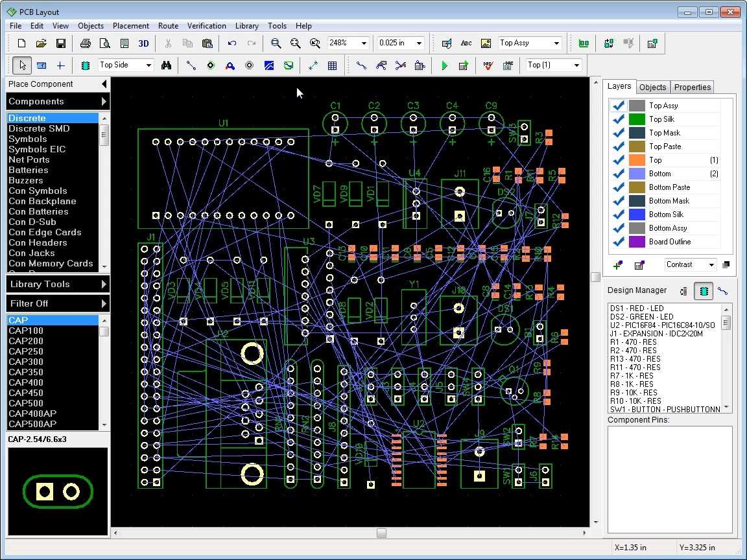Select the default arrow pointer tool
The width and height of the screenshot is (747, 560).
click(22, 65)
